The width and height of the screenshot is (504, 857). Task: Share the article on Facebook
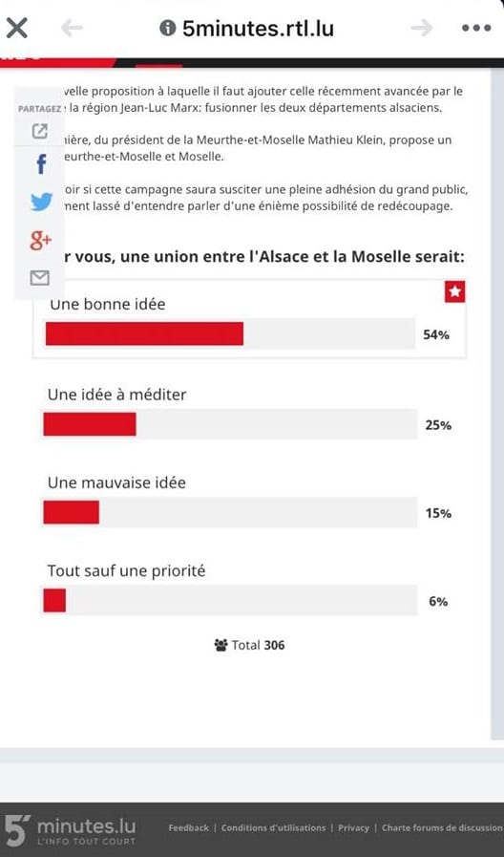coord(41,164)
